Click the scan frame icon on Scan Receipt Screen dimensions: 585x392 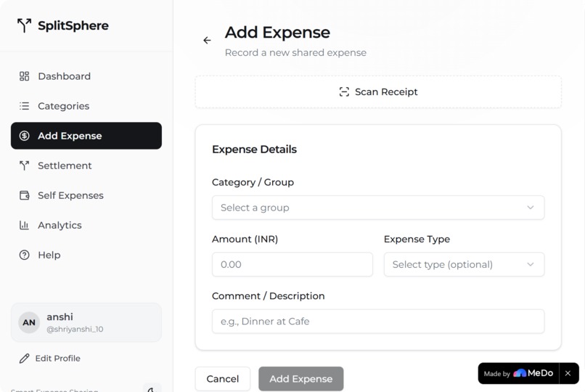pyautogui.click(x=344, y=91)
